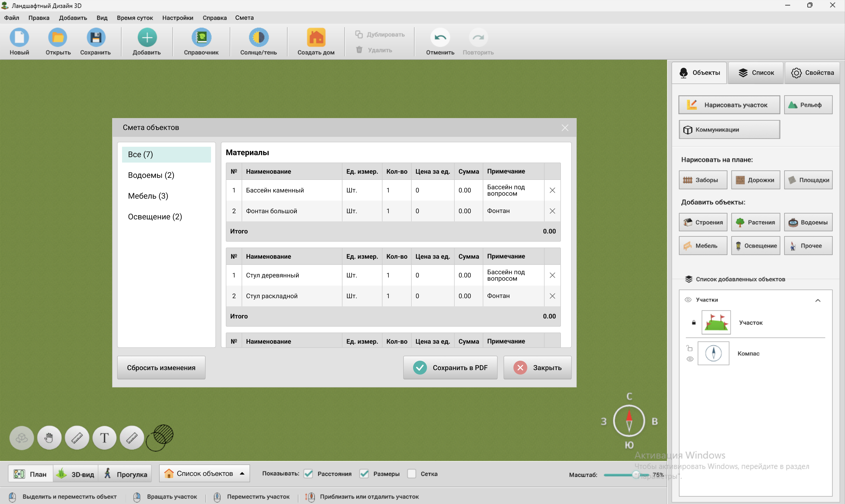Open the Список объектов dropdown
845x504 pixels.
pos(205,473)
